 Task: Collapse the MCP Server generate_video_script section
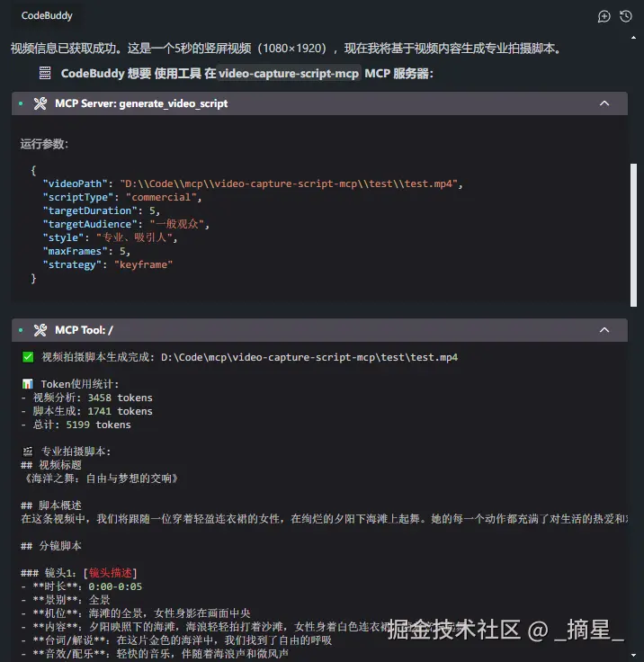pyautogui.click(x=604, y=103)
